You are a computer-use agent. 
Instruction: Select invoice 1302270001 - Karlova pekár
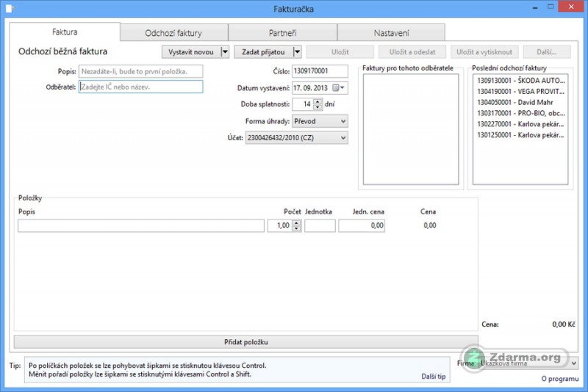[x=520, y=124]
